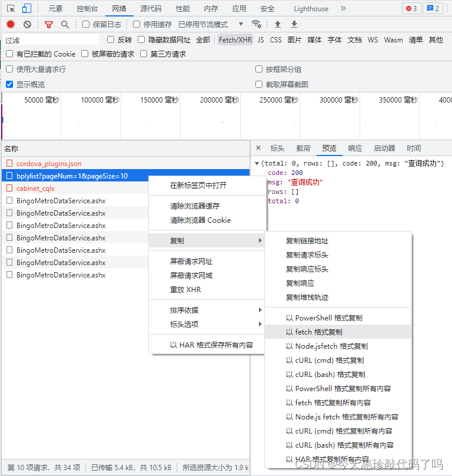The image size is (452, 476).
Task: Switch to the 元素 panel tab
Action: [55, 9]
